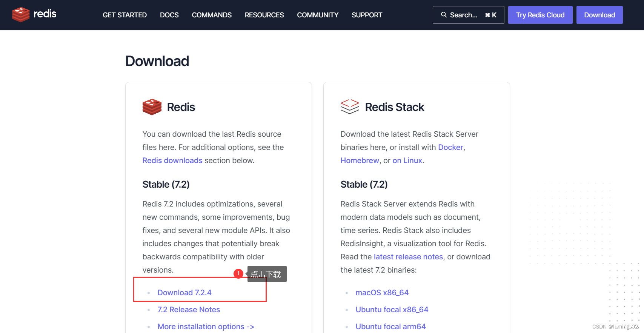Open the GET STARTED menu

(x=124, y=15)
